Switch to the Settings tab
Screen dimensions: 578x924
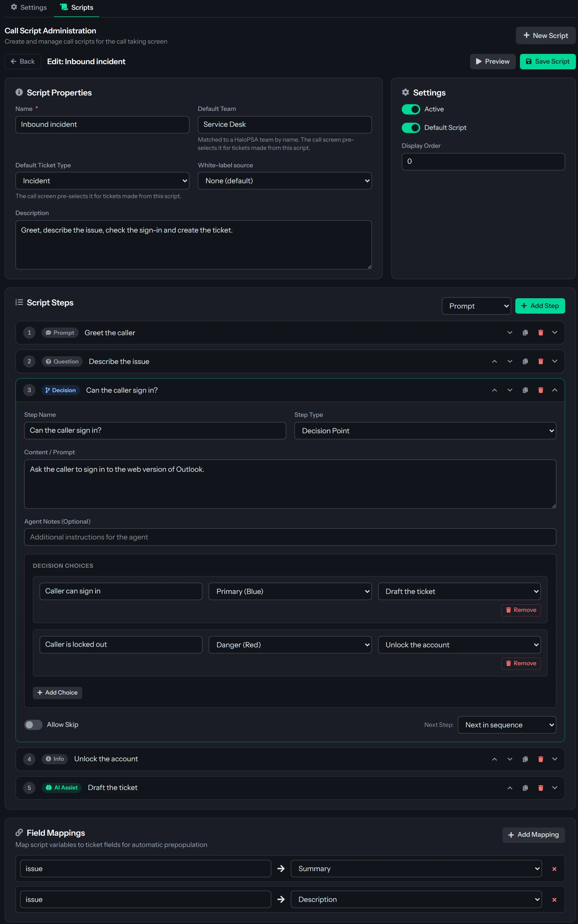coord(29,7)
